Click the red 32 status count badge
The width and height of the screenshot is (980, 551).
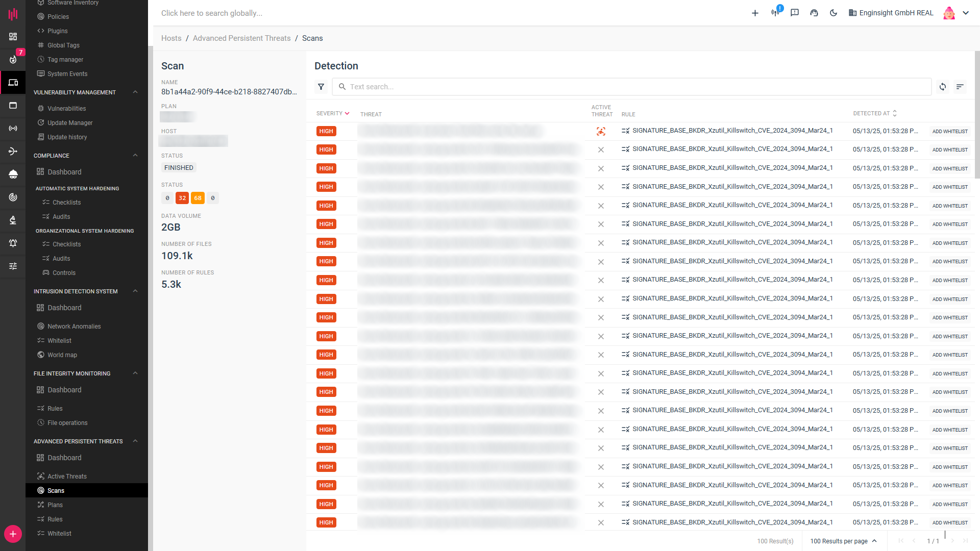point(182,198)
